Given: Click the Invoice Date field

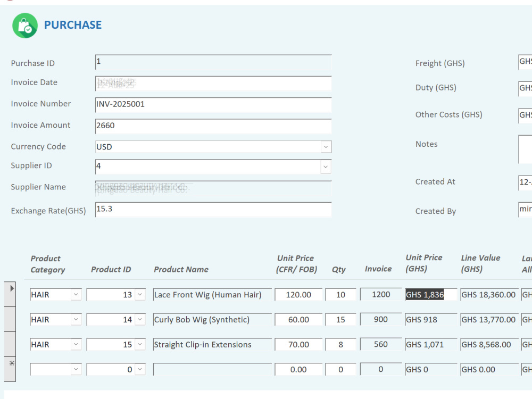Looking at the screenshot, I should coord(213,84).
